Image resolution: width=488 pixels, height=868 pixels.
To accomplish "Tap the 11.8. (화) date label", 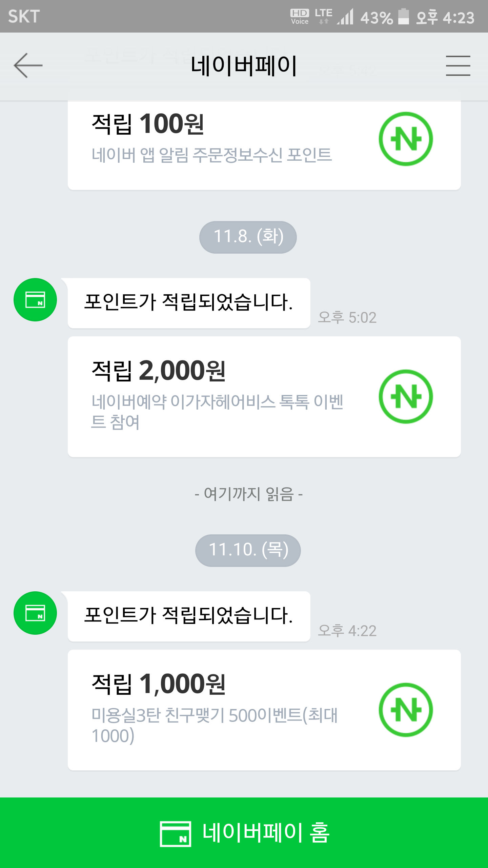I will coord(248,237).
